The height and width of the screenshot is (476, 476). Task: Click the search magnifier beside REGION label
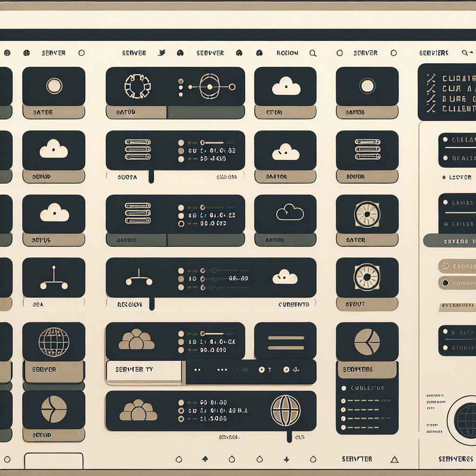click(x=313, y=53)
